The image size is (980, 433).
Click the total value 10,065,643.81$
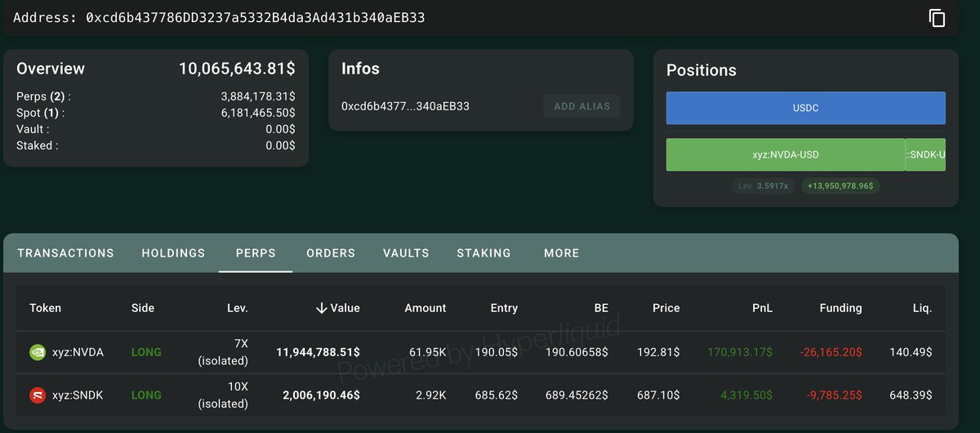[x=237, y=69]
